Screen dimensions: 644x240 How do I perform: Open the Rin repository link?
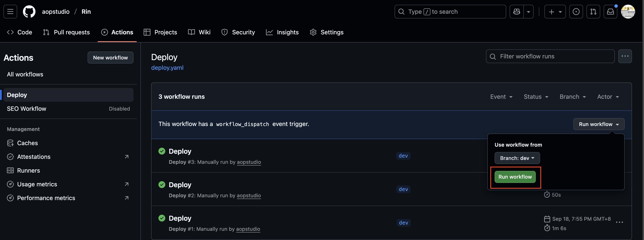tap(86, 12)
